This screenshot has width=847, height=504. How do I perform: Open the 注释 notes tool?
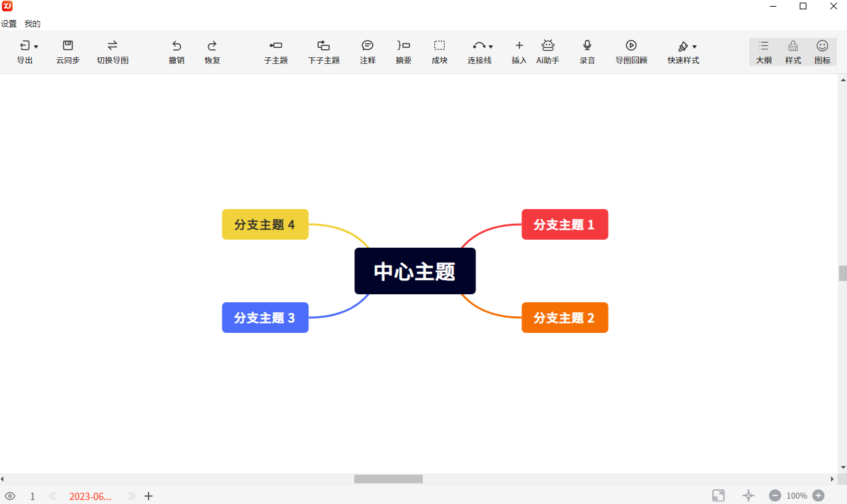(x=367, y=51)
